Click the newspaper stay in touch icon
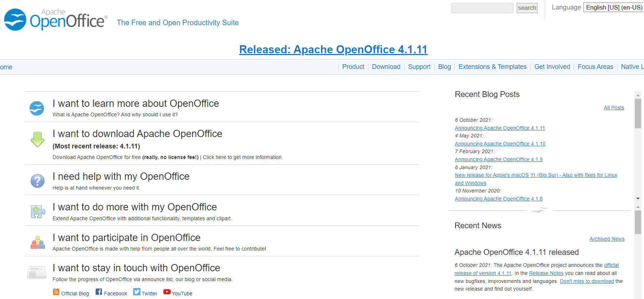 click(37, 272)
